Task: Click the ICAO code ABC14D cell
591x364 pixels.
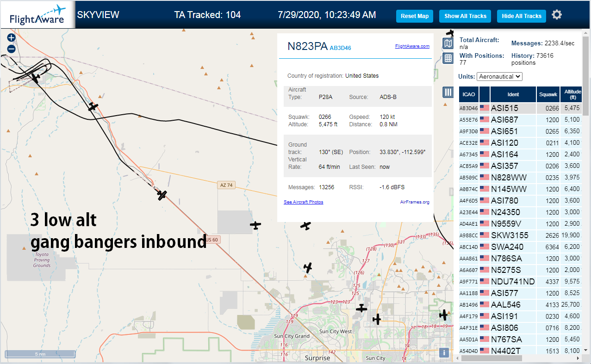Action: coord(468,247)
